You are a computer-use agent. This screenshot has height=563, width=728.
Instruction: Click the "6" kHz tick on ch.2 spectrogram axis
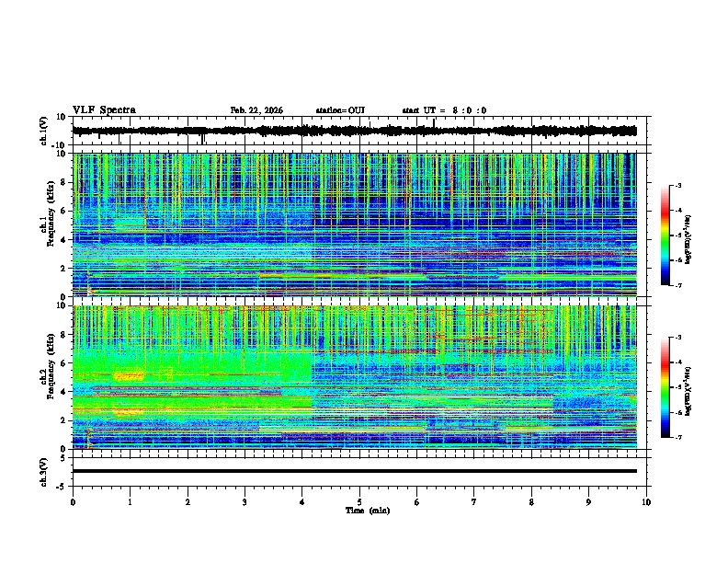pyautogui.click(x=63, y=363)
